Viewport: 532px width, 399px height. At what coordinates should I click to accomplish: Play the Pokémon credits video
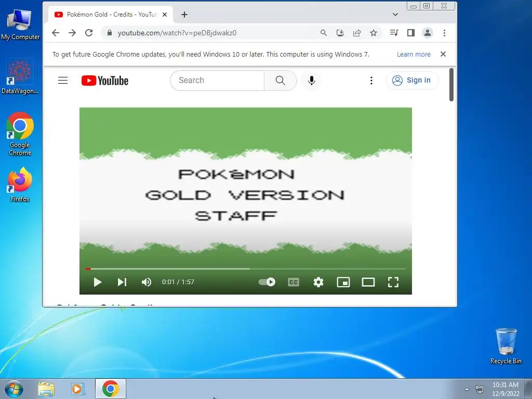pos(97,282)
